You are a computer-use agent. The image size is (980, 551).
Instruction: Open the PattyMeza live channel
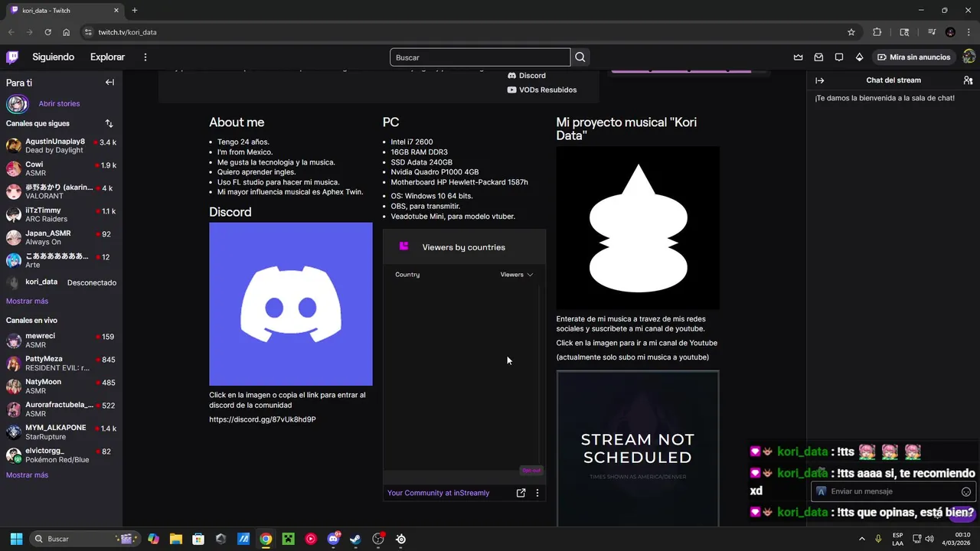(61, 364)
